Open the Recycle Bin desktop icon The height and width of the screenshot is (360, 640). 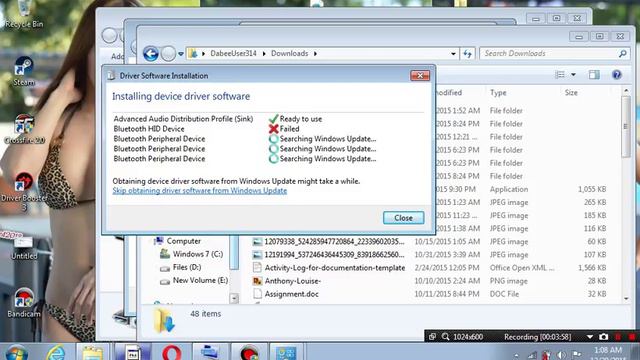pyautogui.click(x=24, y=14)
